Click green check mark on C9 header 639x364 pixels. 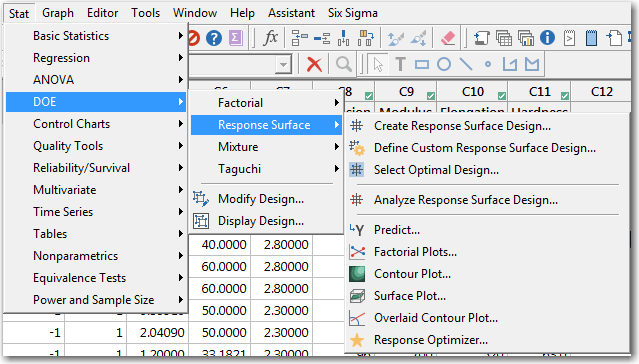tap(431, 96)
